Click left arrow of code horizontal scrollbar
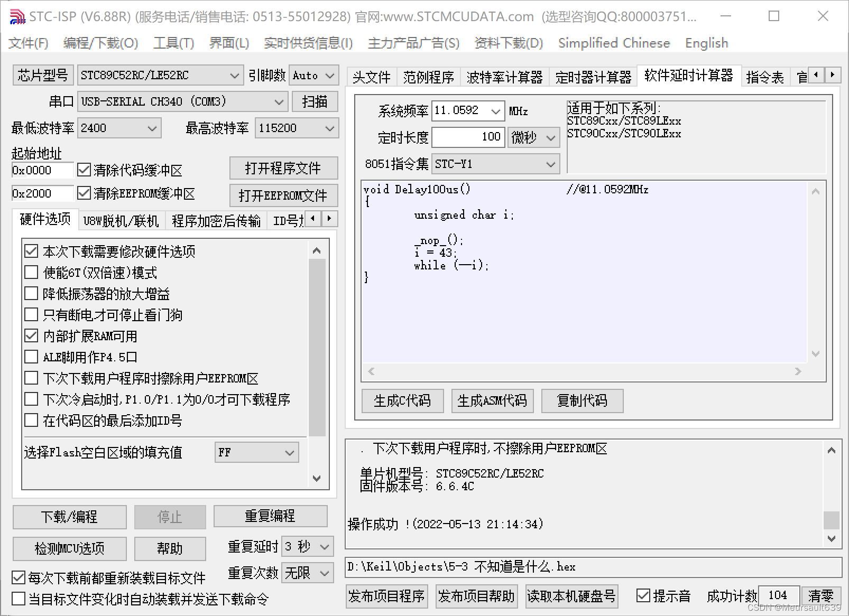849x616 pixels. [x=371, y=371]
